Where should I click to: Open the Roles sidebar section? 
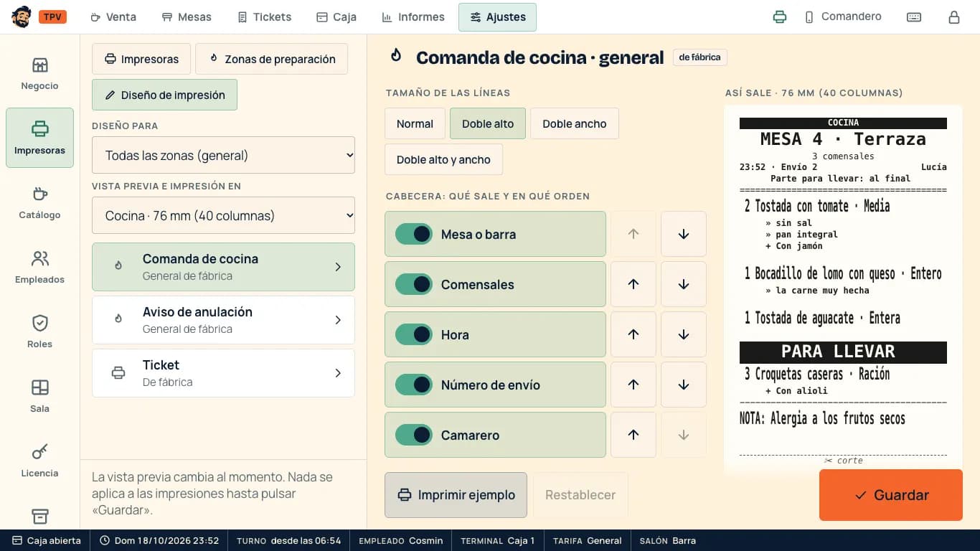(39, 332)
